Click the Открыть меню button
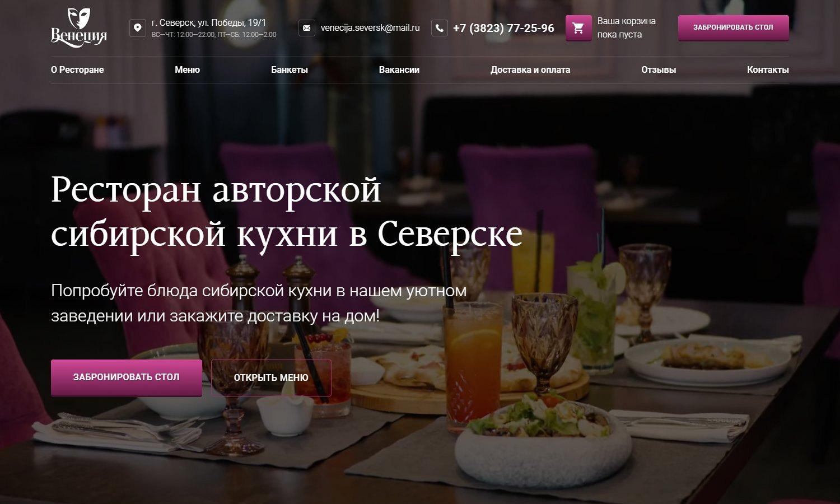The width and height of the screenshot is (840, 504). coord(271,378)
